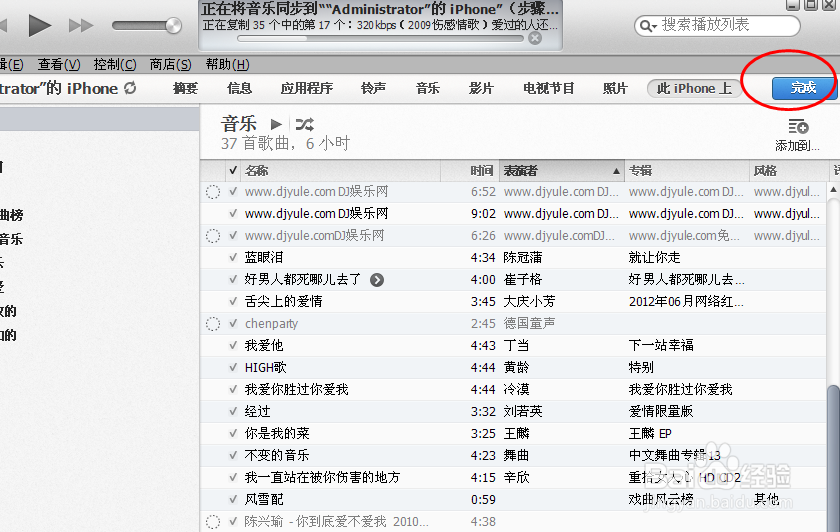Uncheck the 好男人都死哪儿去了 checkbox
The image size is (840, 532).
[233, 279]
